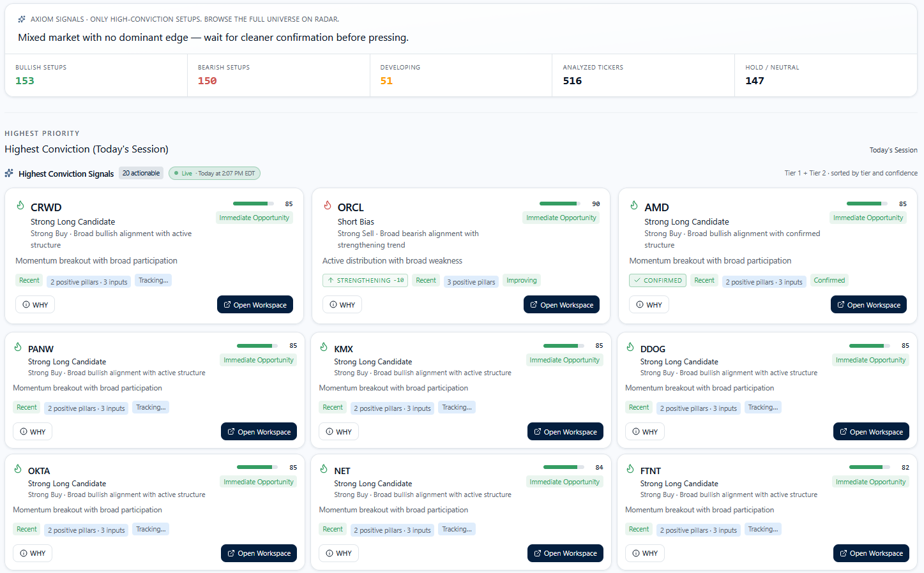Viewport: 924px width, 573px height.
Task: Click the flame icon on the AMD card
Action: pyautogui.click(x=634, y=205)
